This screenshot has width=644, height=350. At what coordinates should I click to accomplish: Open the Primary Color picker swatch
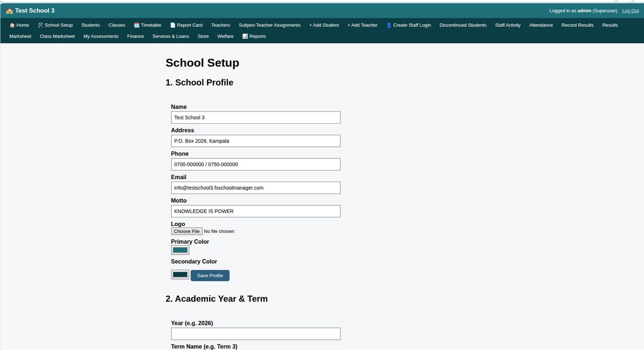(180, 250)
